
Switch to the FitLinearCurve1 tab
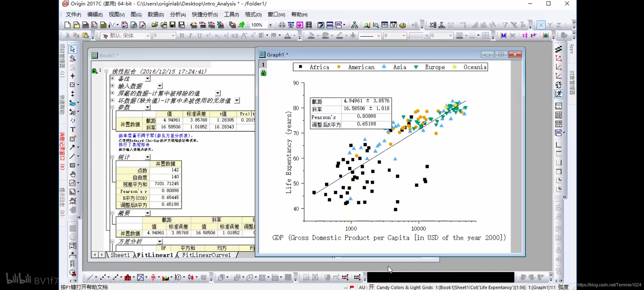tap(206, 255)
